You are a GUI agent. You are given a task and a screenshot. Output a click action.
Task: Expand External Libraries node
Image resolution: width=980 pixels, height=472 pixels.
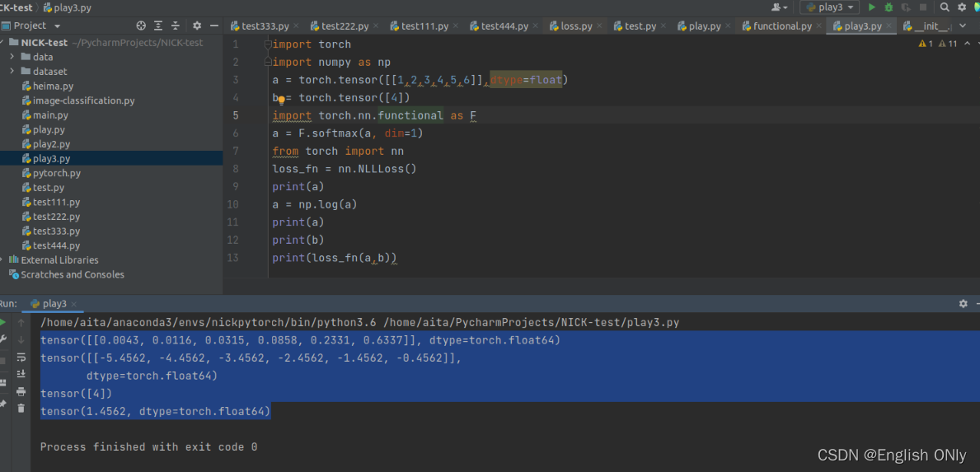(x=2, y=259)
